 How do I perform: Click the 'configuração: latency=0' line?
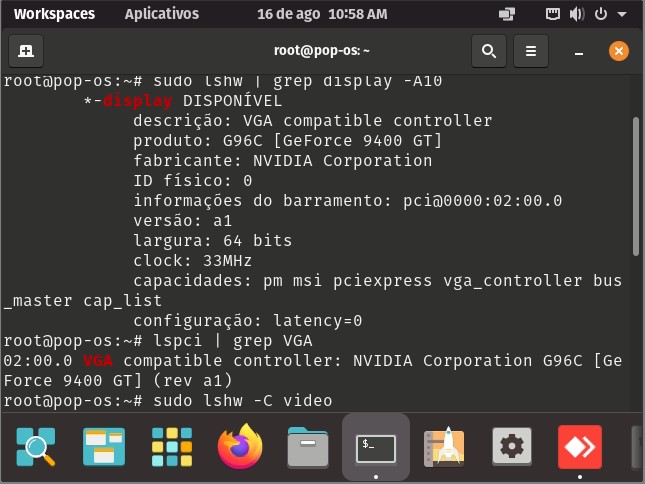[x=248, y=321]
